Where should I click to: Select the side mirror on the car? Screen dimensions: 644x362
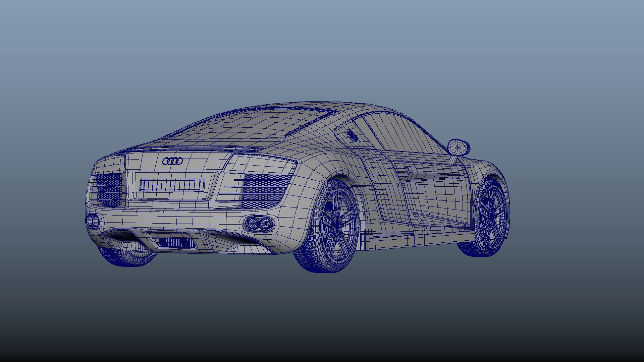point(459,147)
